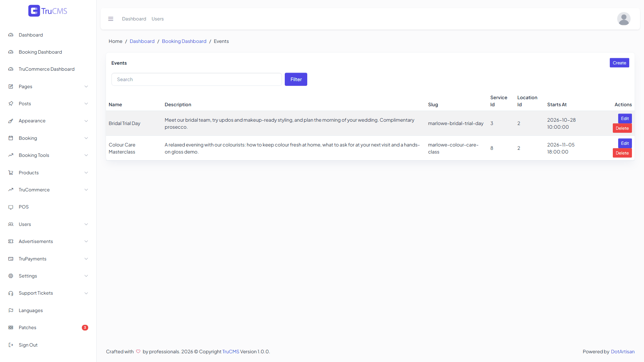Click the Support Tickets headset icon

point(11,293)
